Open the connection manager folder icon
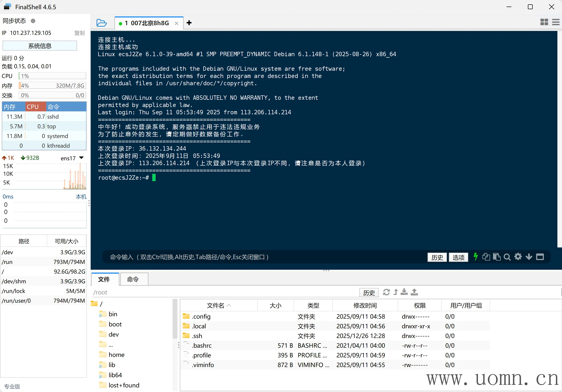Image resolution: width=562 pixels, height=392 pixels. click(102, 23)
